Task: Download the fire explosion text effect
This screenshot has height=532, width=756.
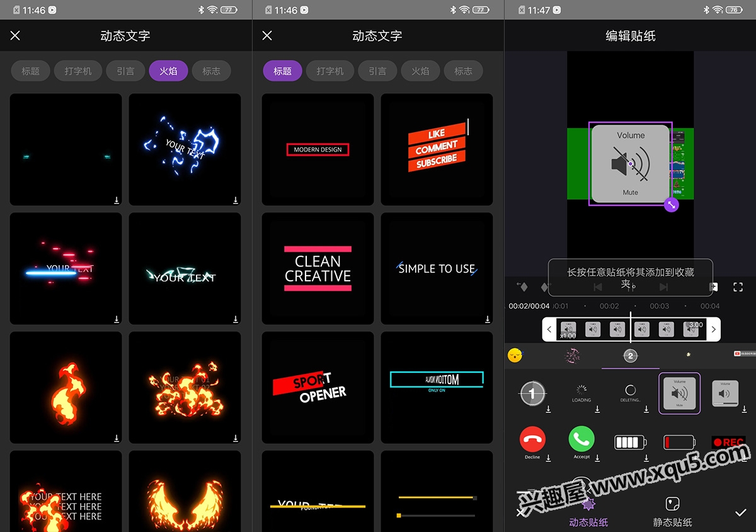Action: point(236,438)
